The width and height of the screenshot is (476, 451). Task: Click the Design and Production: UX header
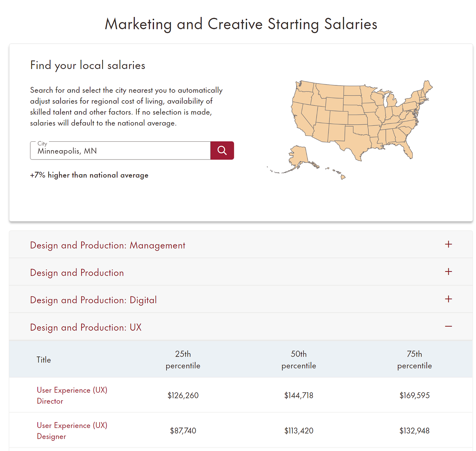click(86, 327)
